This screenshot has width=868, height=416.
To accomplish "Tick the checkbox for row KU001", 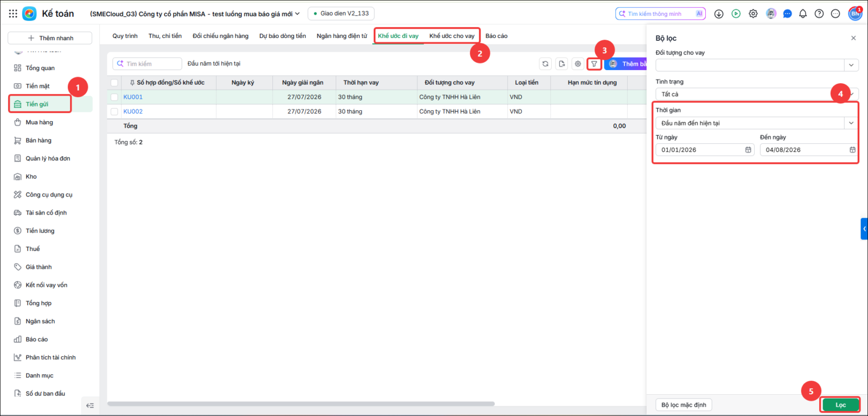I will click(x=114, y=97).
